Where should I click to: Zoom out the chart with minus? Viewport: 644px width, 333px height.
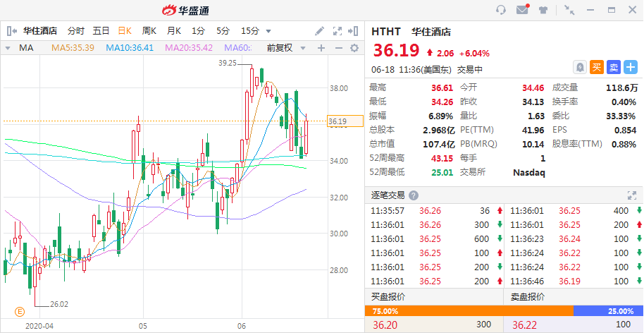click(x=338, y=48)
